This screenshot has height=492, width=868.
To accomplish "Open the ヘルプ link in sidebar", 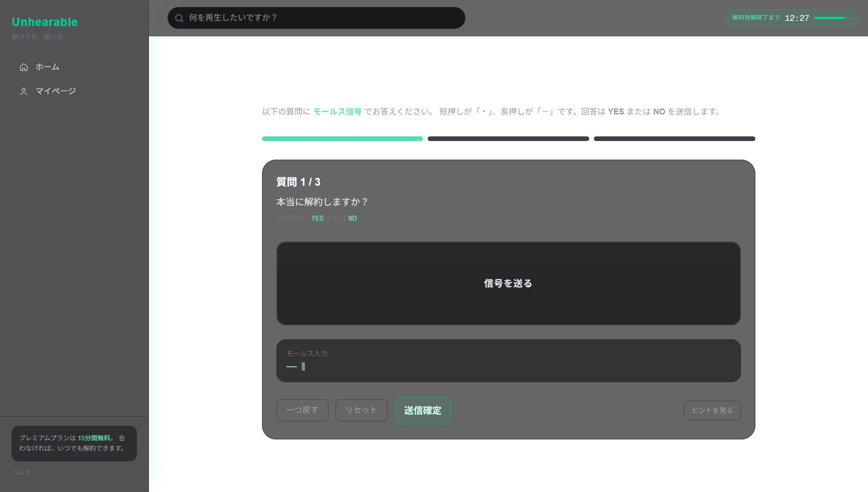I will pos(21,472).
